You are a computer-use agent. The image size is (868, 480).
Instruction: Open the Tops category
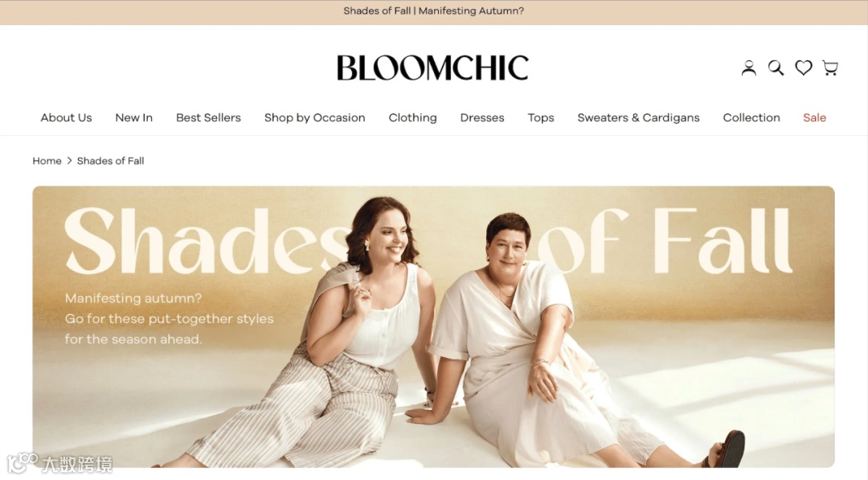click(x=541, y=118)
